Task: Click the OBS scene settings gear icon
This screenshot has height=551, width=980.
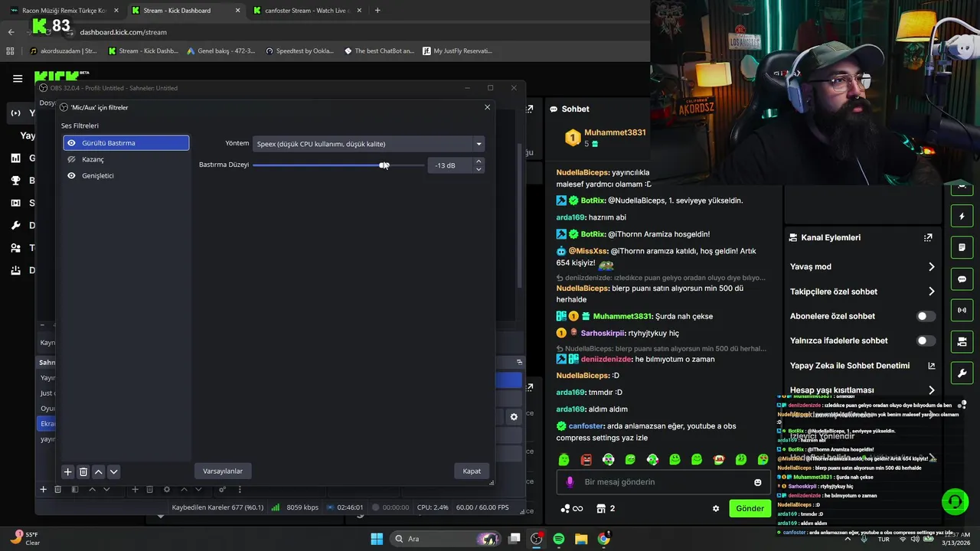Action: pyautogui.click(x=514, y=416)
